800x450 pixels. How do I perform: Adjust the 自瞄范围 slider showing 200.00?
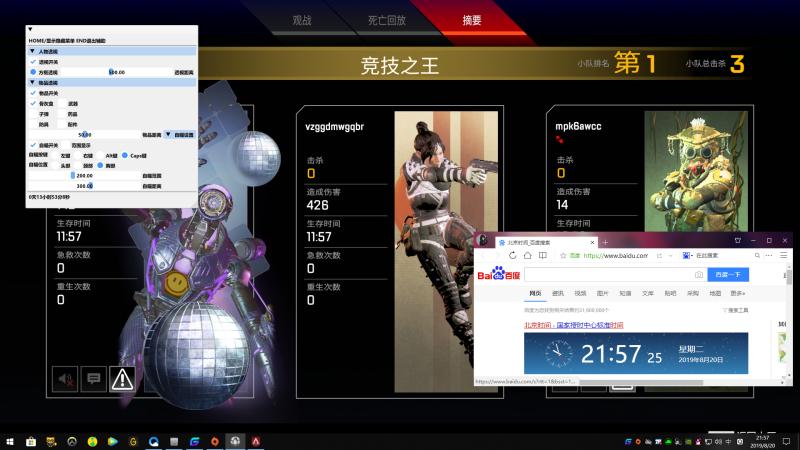click(85, 176)
